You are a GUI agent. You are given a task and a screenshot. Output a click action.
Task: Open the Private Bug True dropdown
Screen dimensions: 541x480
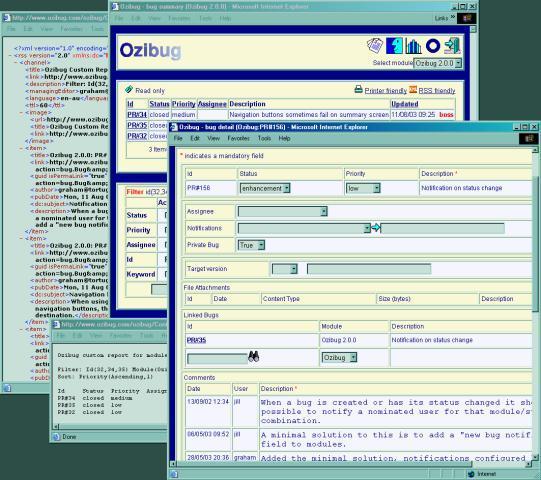(251, 245)
